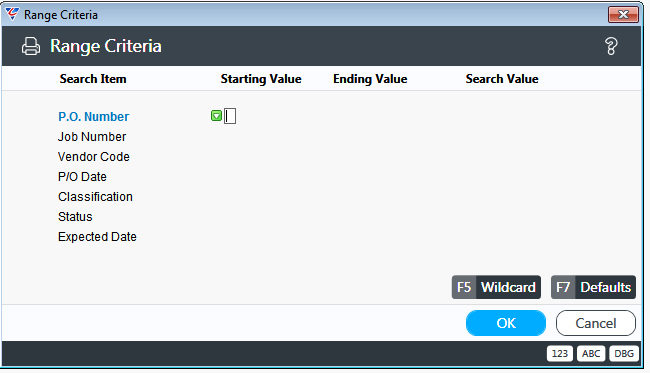Select the Status search item
This screenshot has height=373, width=650.
[x=75, y=216]
